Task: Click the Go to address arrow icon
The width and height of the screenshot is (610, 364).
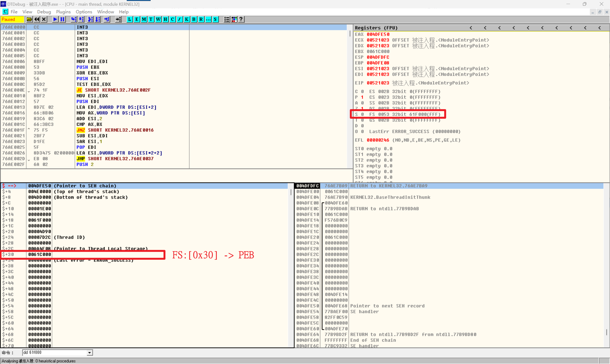Action: coord(118,19)
